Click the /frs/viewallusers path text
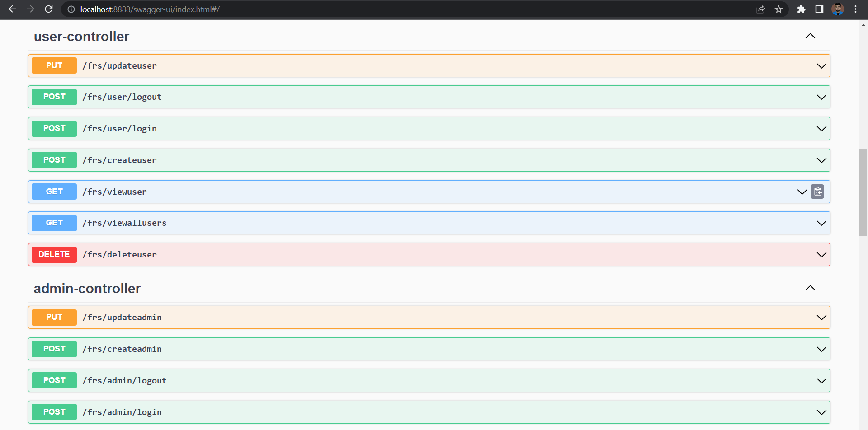Screen dimensions: 868x430 (x=125, y=223)
